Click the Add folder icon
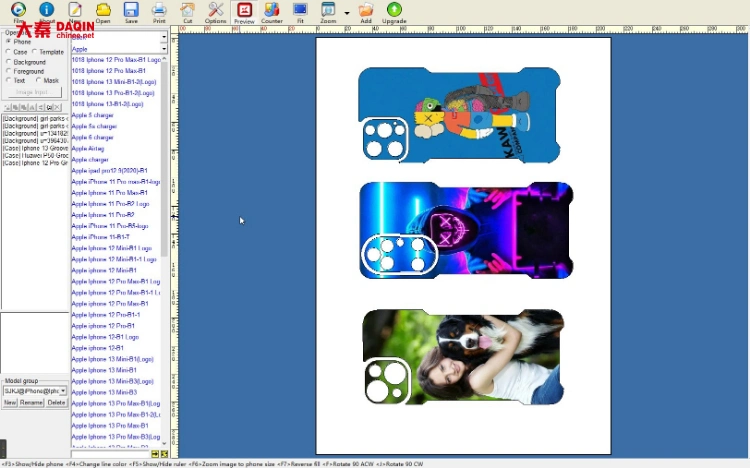750x468 pixels. tap(366, 11)
